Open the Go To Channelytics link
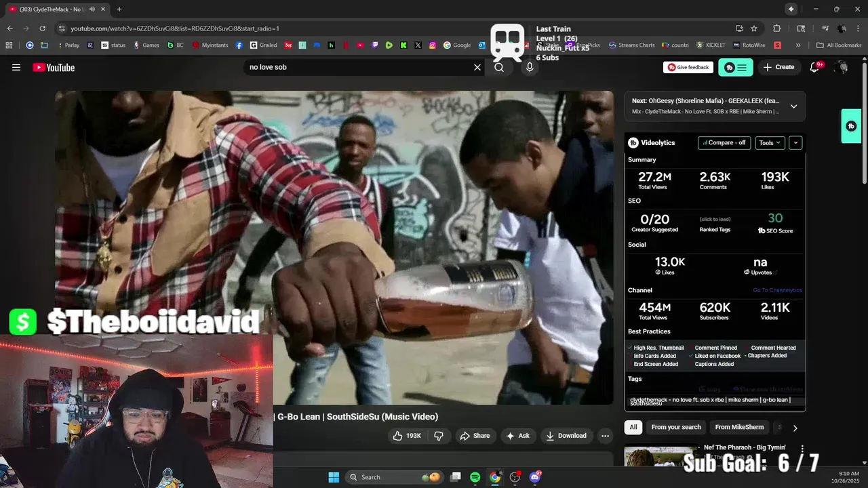 pyautogui.click(x=777, y=290)
